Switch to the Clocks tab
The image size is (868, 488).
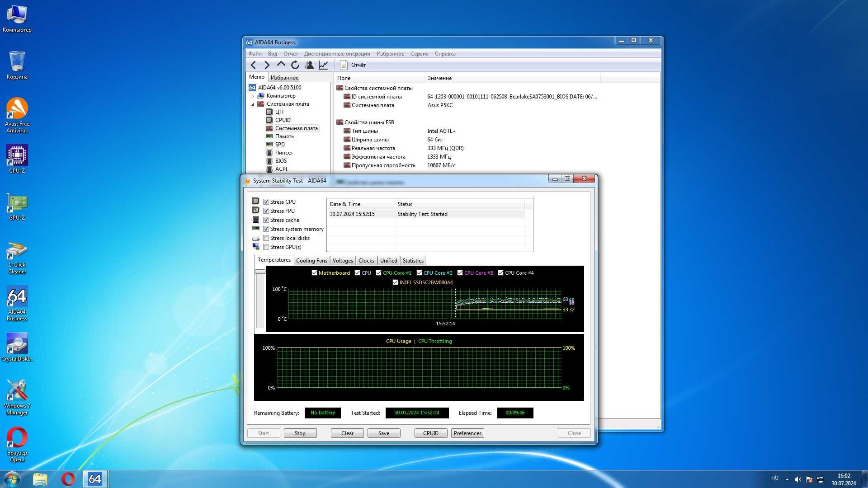click(366, 261)
